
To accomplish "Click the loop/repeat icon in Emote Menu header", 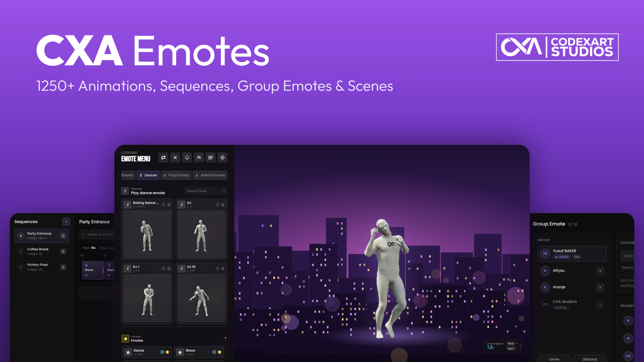I will click(x=163, y=158).
